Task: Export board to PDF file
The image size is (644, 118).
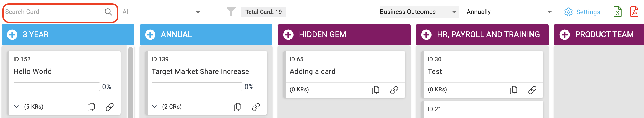Action: coord(634,12)
